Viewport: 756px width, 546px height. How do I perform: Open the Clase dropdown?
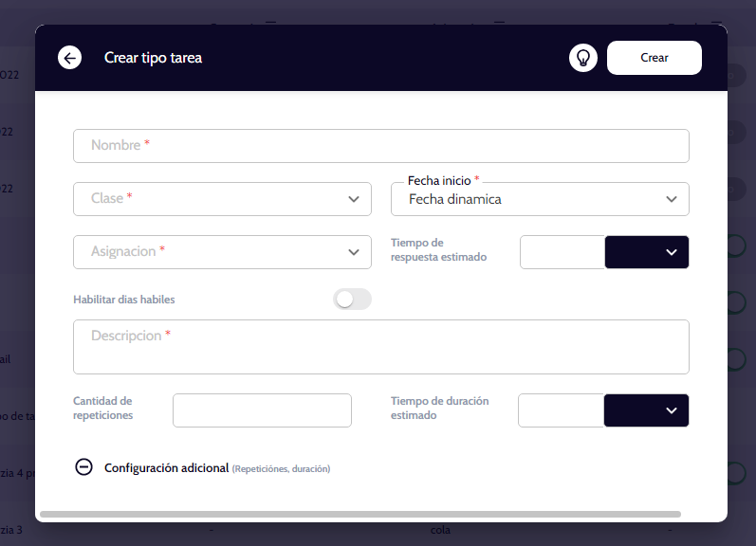(x=222, y=199)
